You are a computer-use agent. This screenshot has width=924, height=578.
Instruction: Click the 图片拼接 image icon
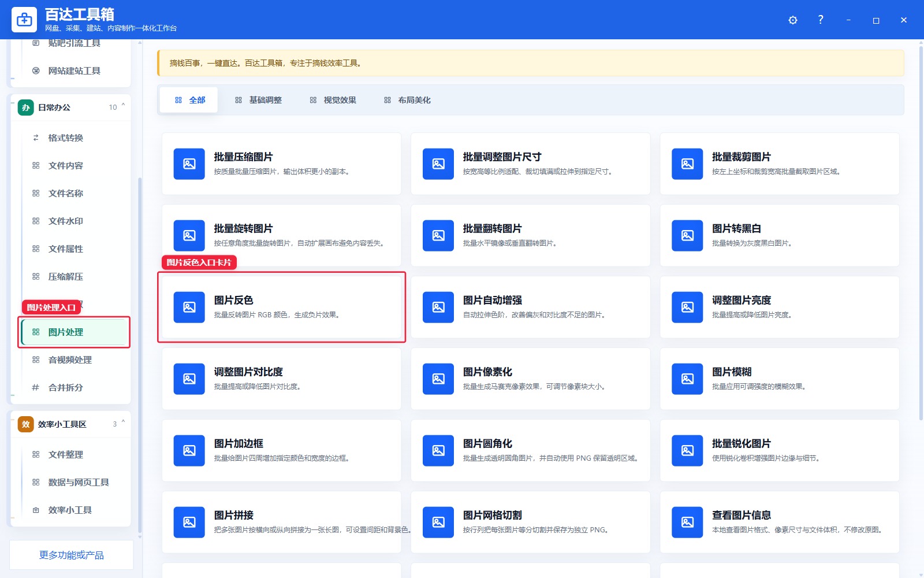pos(189,522)
